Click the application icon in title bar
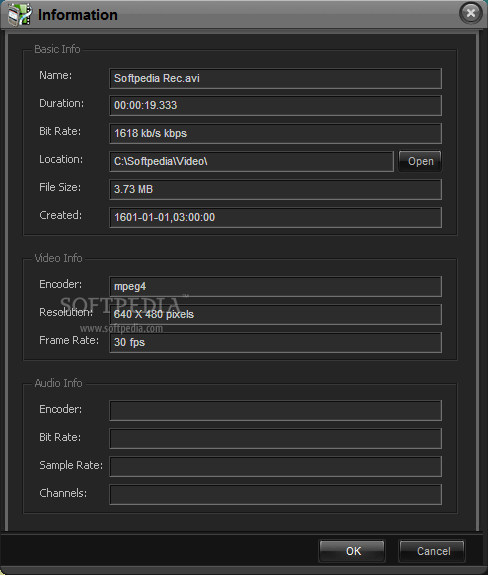 [20, 14]
